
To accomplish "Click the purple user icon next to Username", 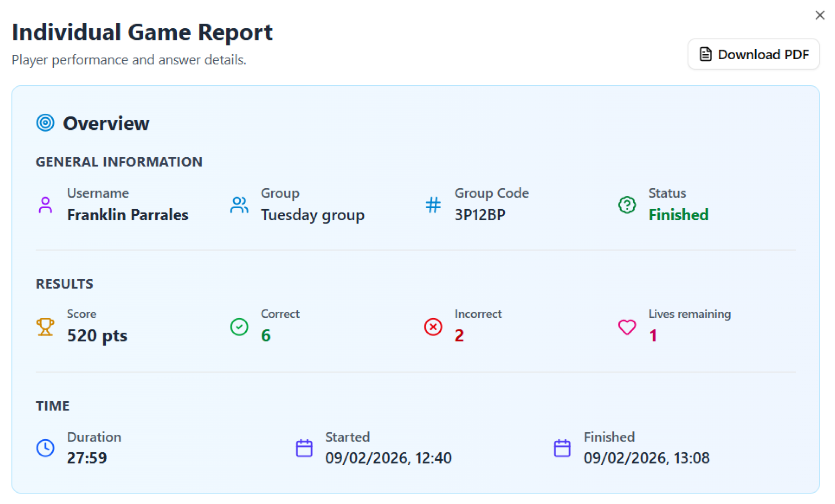I will pos(45,205).
